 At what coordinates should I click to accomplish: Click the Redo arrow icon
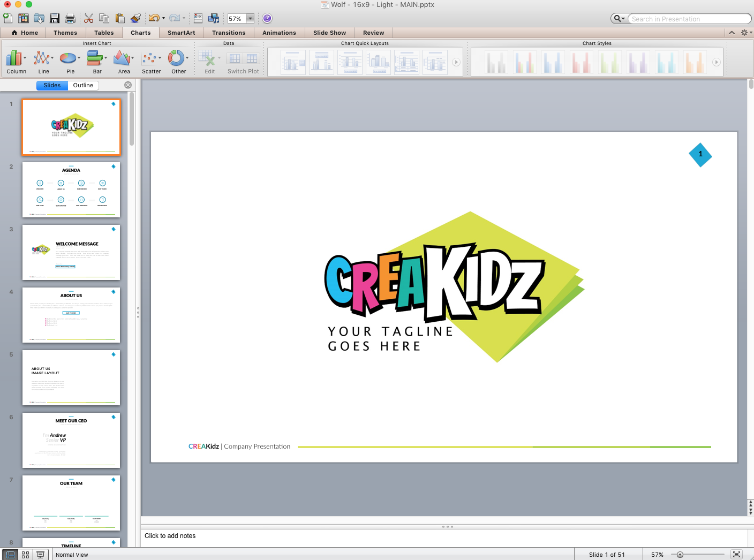[x=174, y=18]
